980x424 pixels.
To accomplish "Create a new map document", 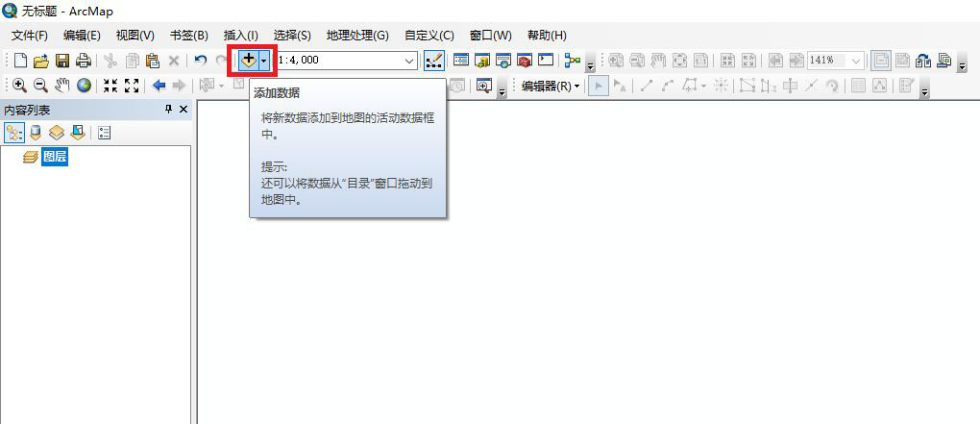I will (x=20, y=61).
